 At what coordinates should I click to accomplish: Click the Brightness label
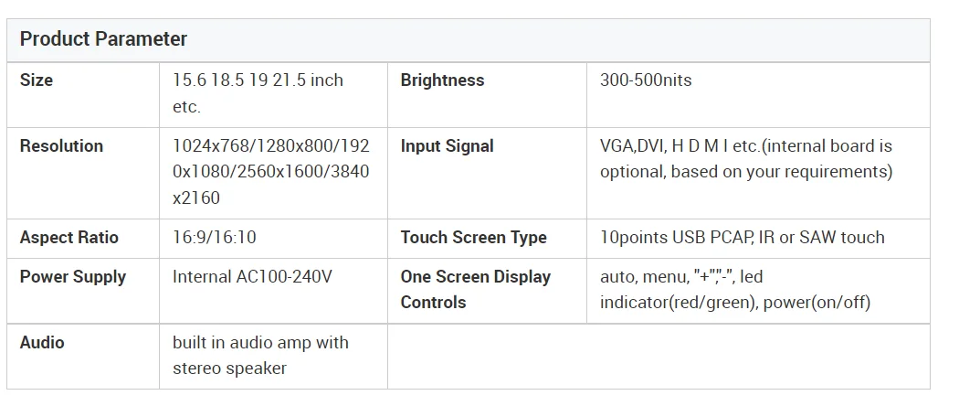point(442,80)
